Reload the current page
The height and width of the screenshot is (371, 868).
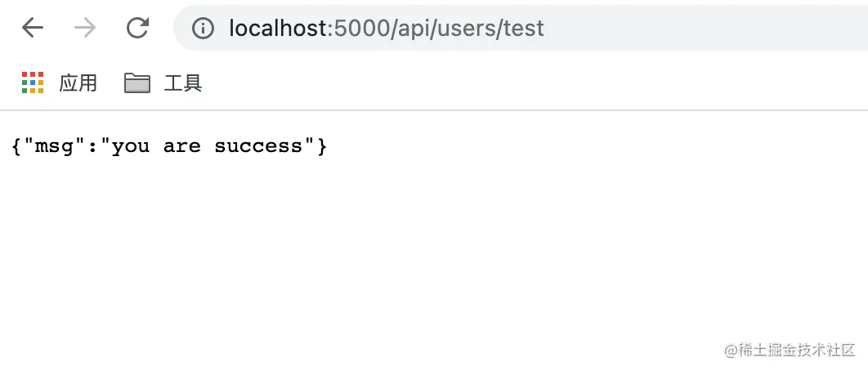[x=137, y=29]
